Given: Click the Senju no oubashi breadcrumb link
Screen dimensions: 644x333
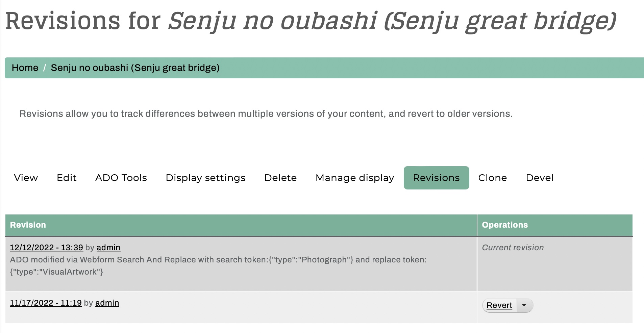Looking at the screenshot, I should tap(135, 68).
